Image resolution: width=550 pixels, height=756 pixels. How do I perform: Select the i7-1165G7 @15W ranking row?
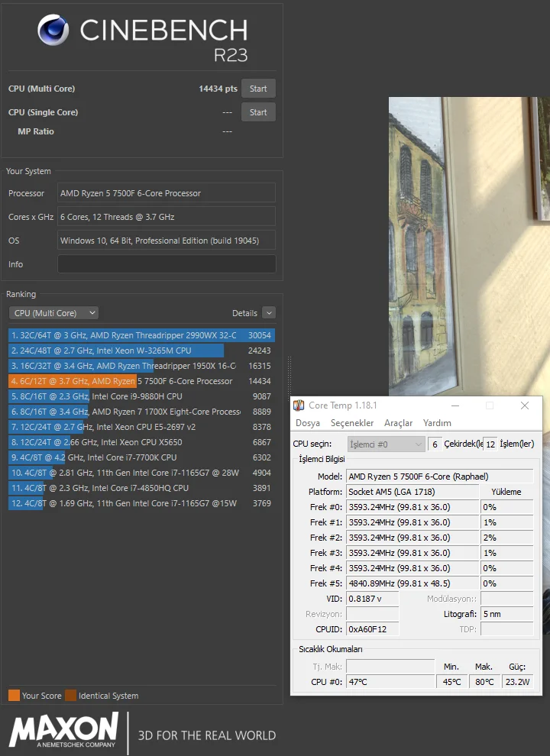click(x=142, y=503)
